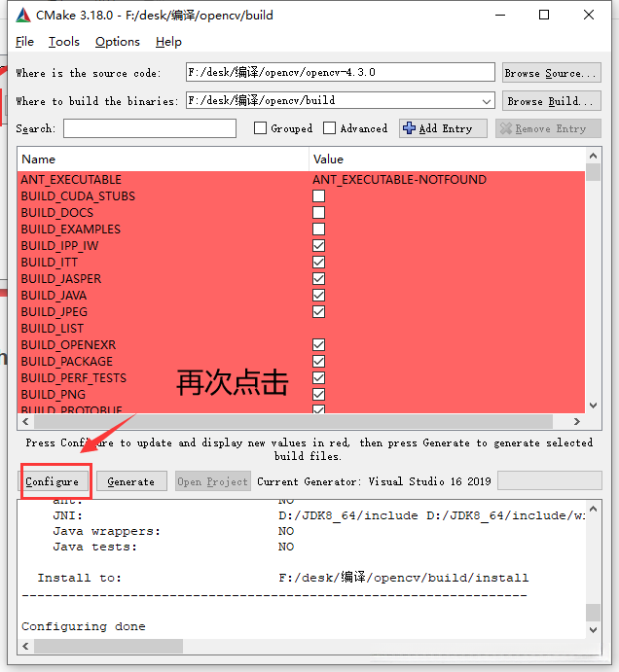Click the progress bar beside Current Generator

click(x=550, y=480)
